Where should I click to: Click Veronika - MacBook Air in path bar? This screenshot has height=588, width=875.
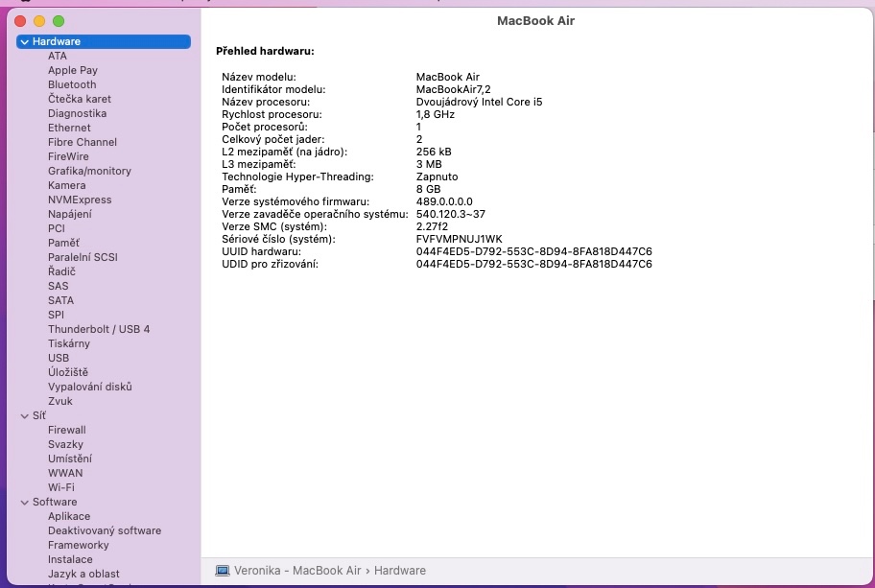[297, 570]
